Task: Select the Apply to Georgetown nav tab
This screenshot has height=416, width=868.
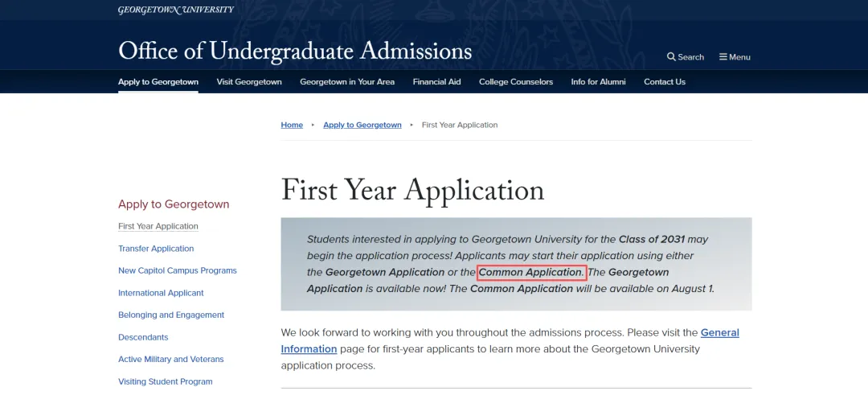Action: pos(158,81)
